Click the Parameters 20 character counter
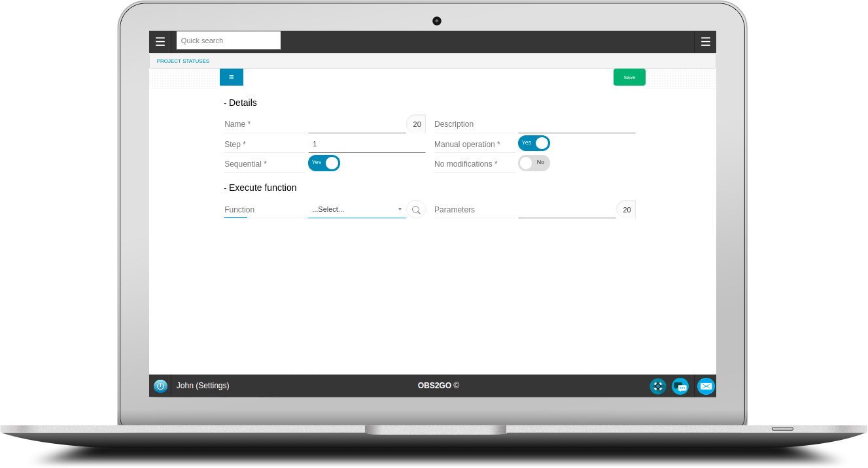The image size is (868, 468). pyautogui.click(x=627, y=210)
